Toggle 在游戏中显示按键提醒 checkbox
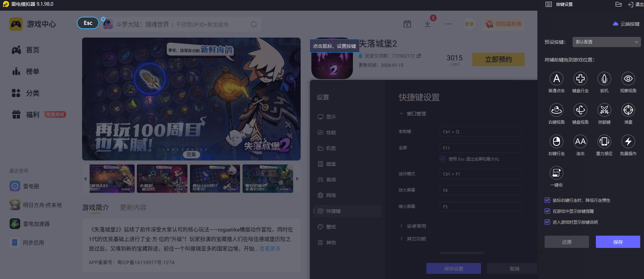 (x=547, y=211)
